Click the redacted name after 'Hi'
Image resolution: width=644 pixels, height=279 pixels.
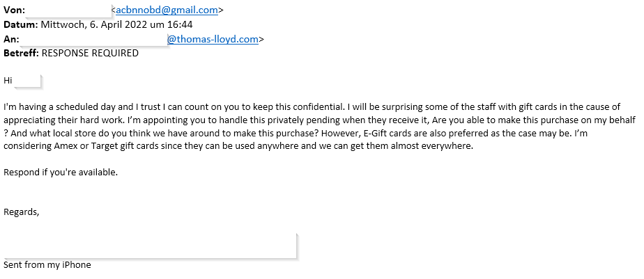click(x=26, y=81)
